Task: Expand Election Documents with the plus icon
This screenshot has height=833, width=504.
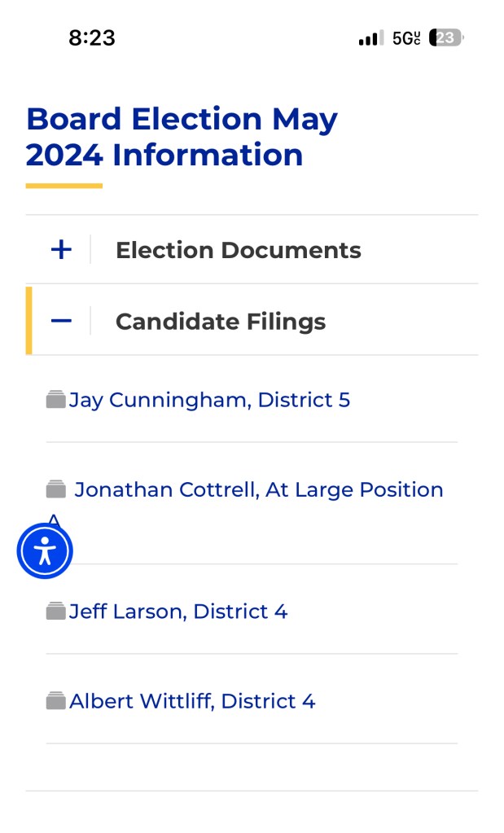Action: click(61, 250)
